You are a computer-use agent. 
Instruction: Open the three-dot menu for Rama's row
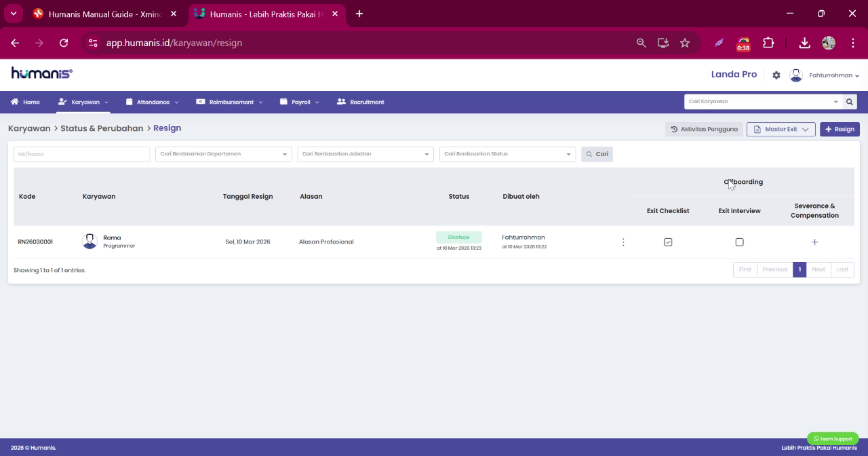[x=623, y=242]
